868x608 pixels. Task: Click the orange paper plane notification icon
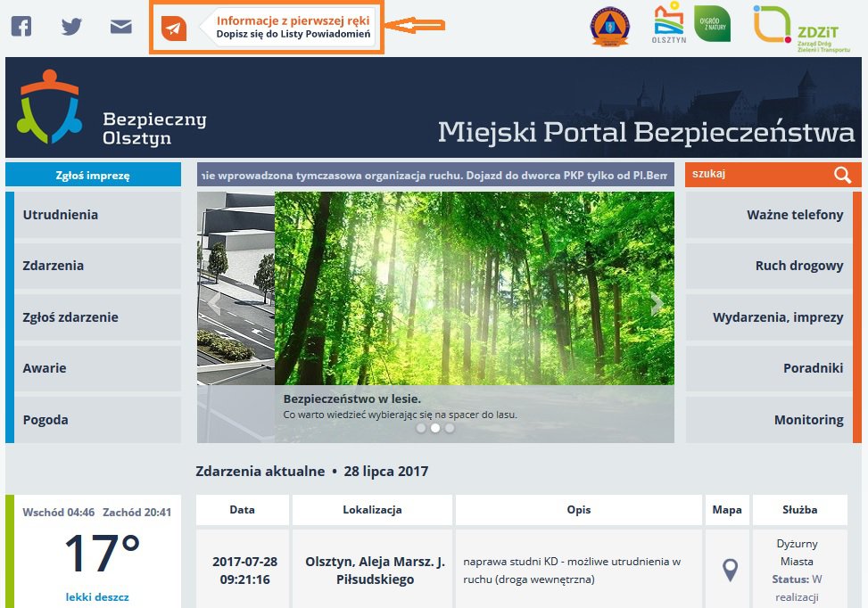click(x=174, y=29)
